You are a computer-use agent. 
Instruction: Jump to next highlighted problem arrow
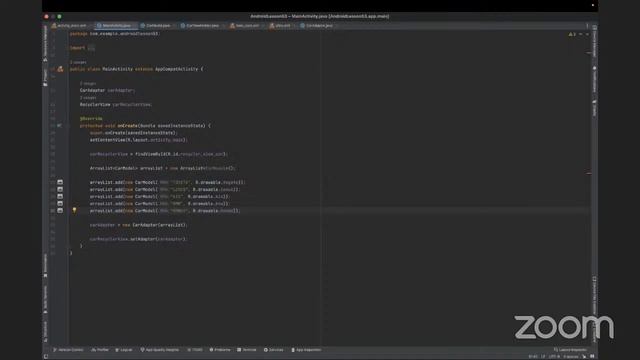click(x=587, y=34)
